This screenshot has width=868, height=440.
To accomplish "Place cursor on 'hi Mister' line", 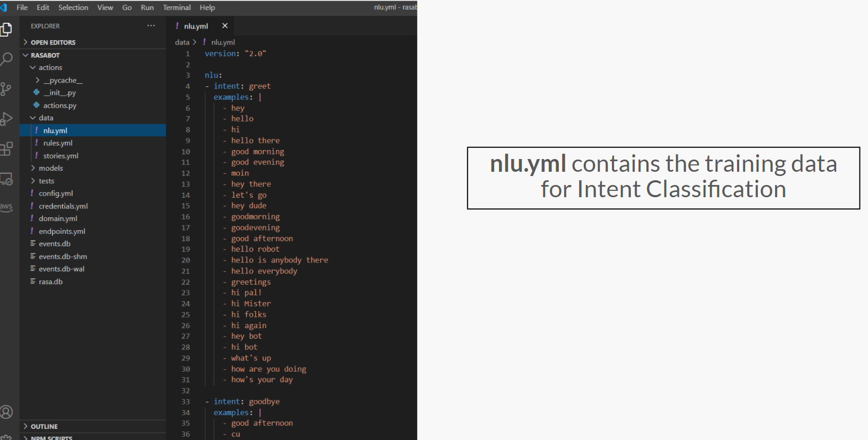I will coord(251,304).
